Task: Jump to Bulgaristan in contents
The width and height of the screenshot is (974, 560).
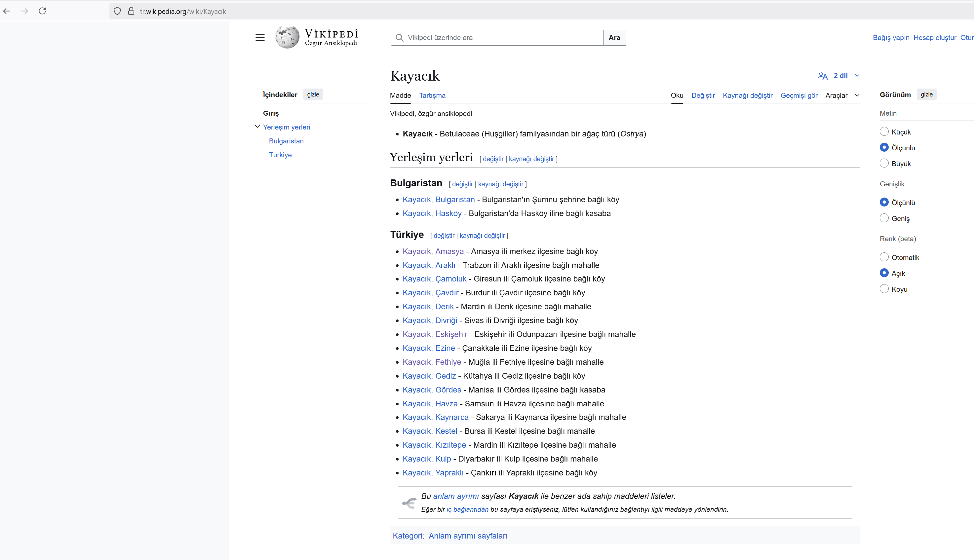Action: click(x=286, y=141)
